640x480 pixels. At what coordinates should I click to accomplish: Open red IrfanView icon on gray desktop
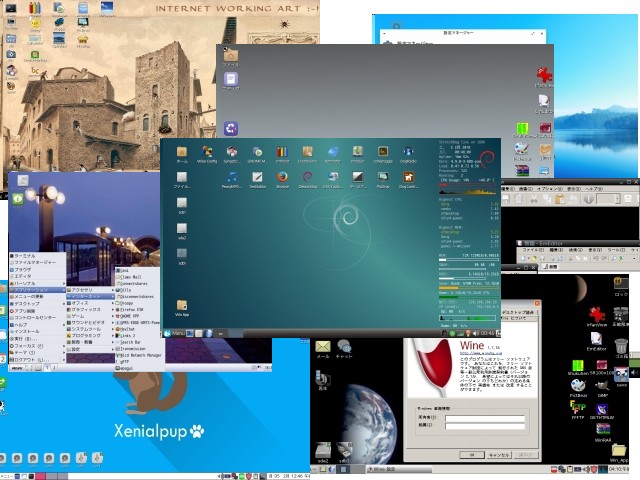coord(544,75)
